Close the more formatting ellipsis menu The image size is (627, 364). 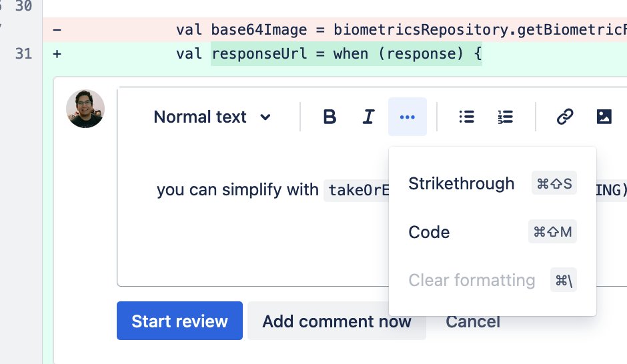408,117
